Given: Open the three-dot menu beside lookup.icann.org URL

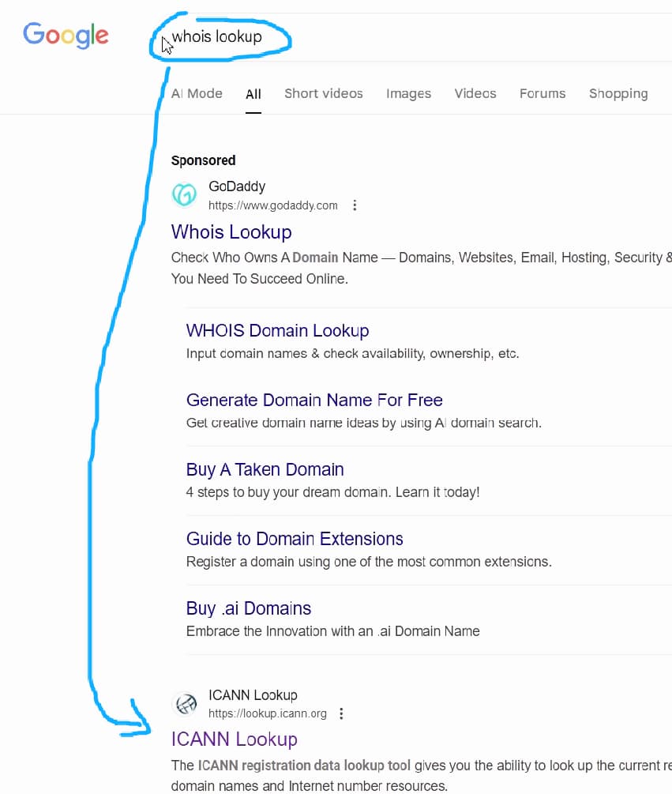Looking at the screenshot, I should point(342,713).
